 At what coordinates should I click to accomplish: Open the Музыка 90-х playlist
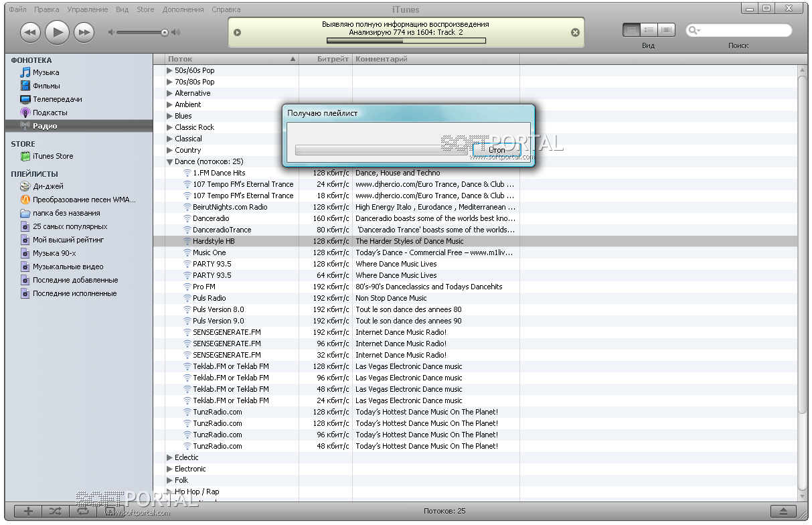pyautogui.click(x=54, y=253)
